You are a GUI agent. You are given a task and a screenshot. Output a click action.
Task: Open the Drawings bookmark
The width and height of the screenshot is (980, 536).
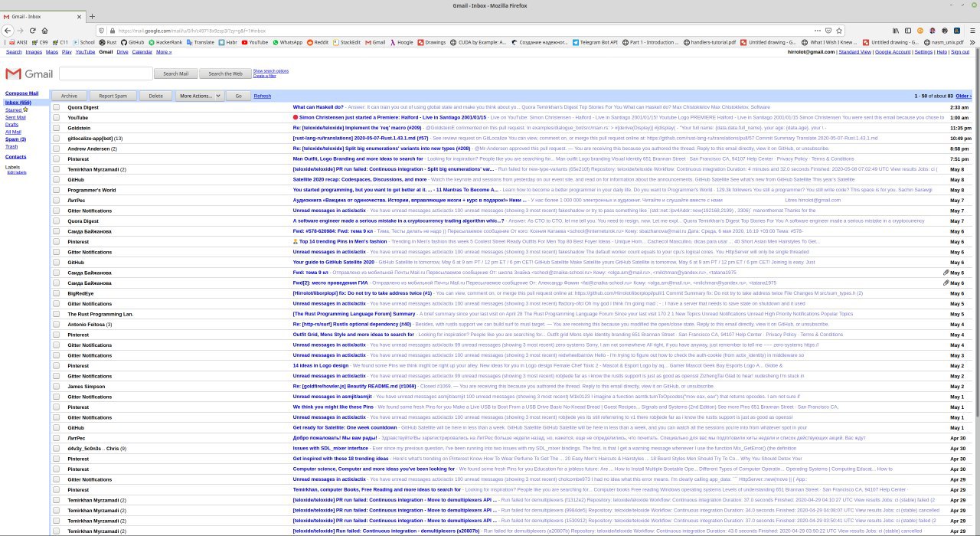432,42
